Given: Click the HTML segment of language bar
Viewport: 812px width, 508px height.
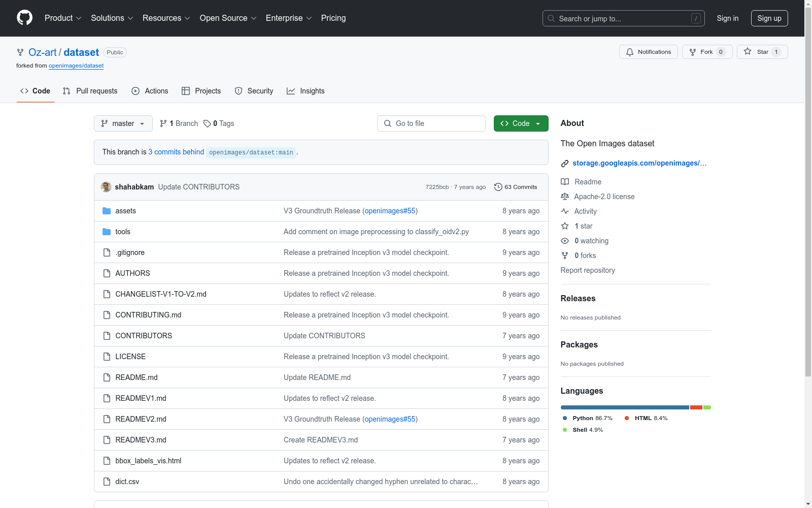Looking at the screenshot, I should [696, 407].
